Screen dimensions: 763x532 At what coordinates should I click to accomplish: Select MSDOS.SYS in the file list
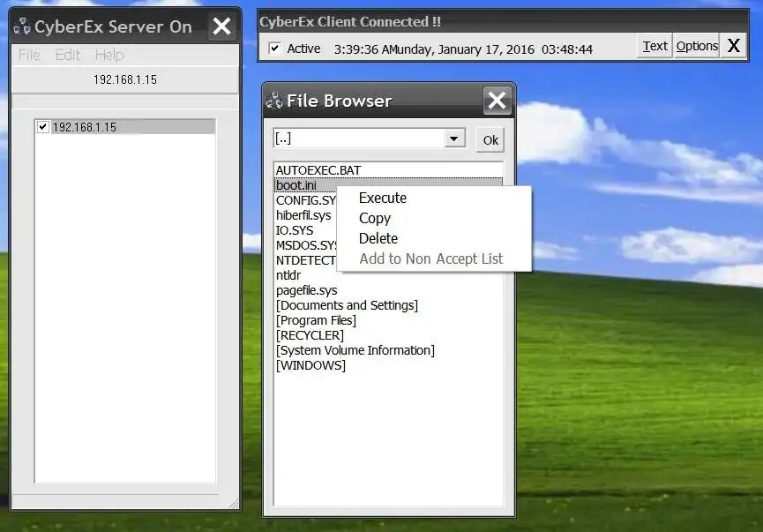(306, 246)
